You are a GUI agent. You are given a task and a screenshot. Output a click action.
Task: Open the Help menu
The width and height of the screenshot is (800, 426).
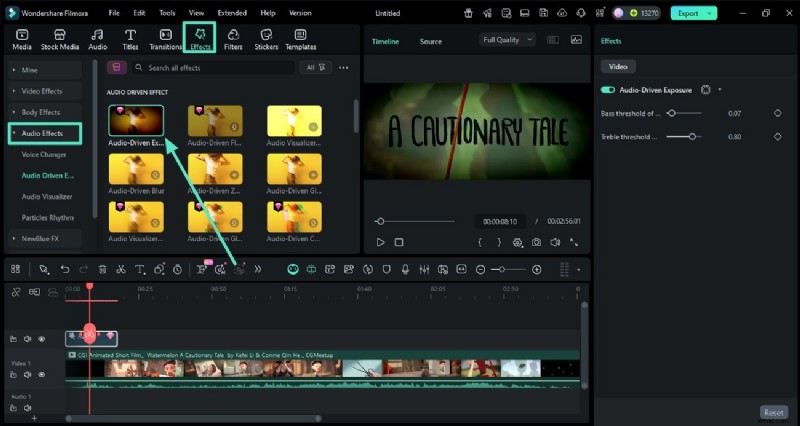tap(268, 13)
